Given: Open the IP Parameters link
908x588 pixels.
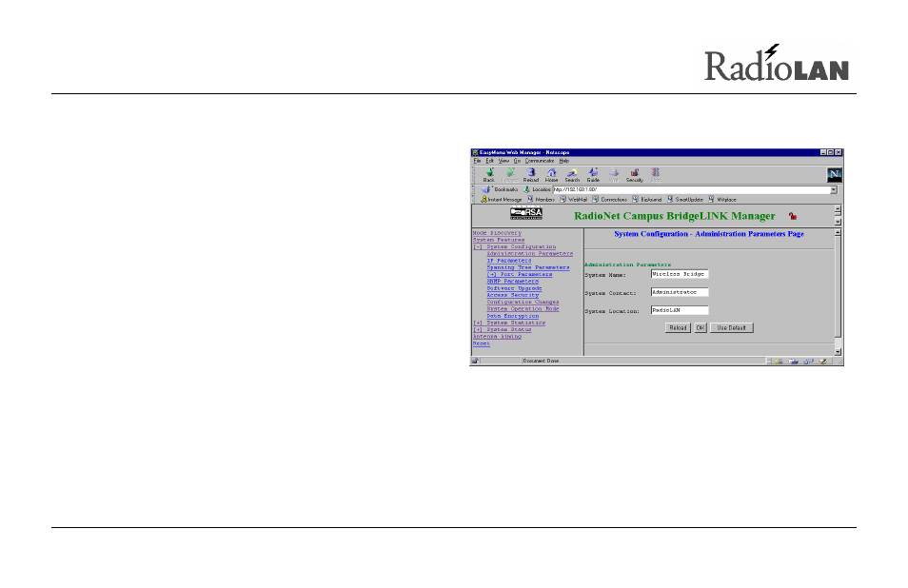Looking at the screenshot, I should tap(509, 261).
